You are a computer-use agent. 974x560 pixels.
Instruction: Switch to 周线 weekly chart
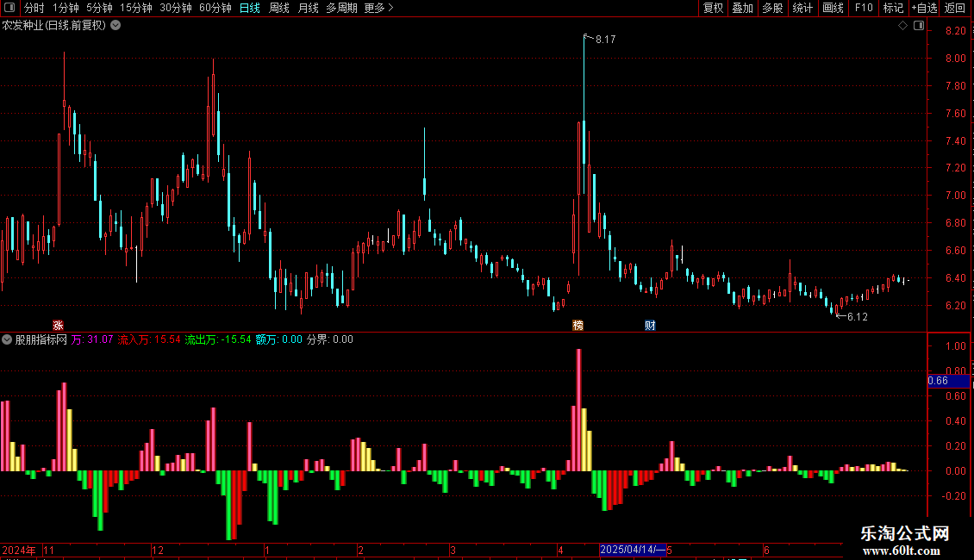point(279,8)
